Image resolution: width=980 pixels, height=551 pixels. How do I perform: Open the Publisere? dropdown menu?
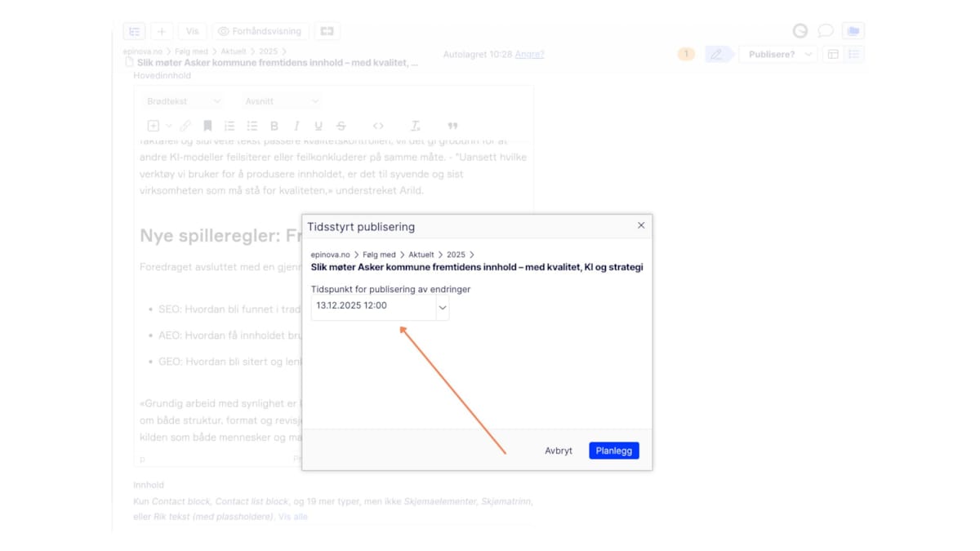[778, 55]
